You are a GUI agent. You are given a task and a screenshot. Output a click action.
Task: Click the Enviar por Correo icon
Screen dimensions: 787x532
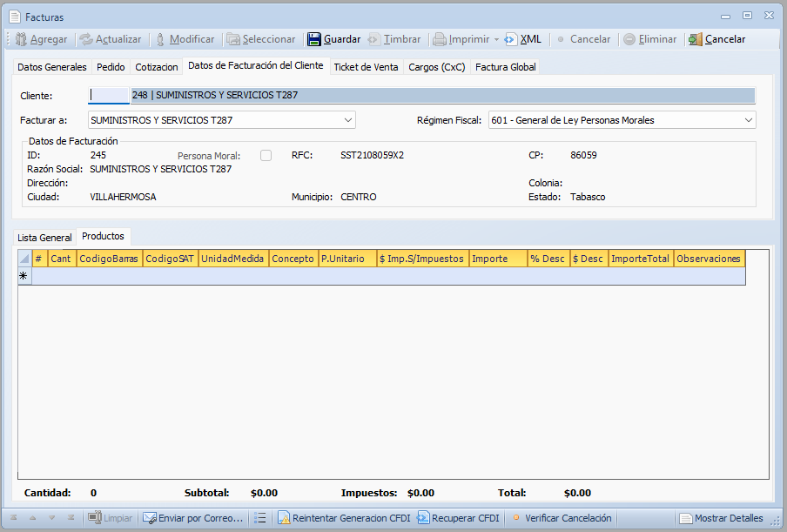[x=149, y=518]
